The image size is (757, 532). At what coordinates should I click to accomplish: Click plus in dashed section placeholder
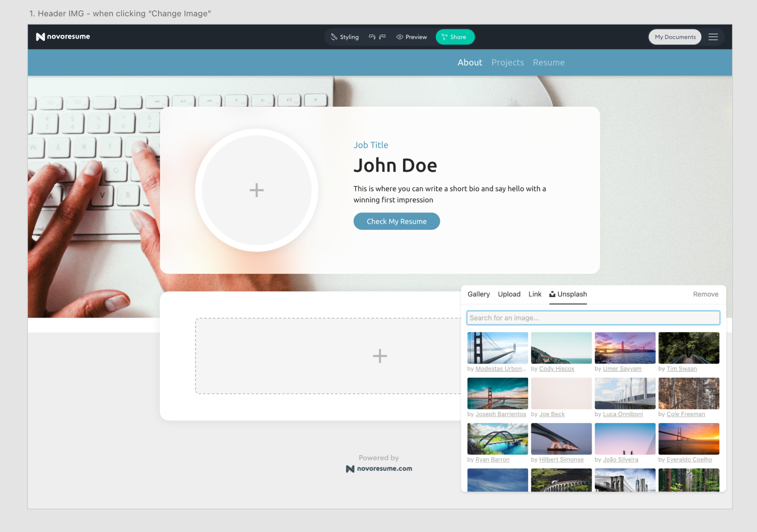(x=380, y=356)
